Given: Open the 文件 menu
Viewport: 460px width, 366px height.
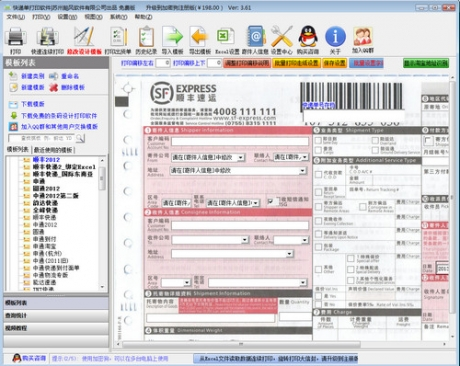Looking at the screenshot, I should tap(15, 17).
